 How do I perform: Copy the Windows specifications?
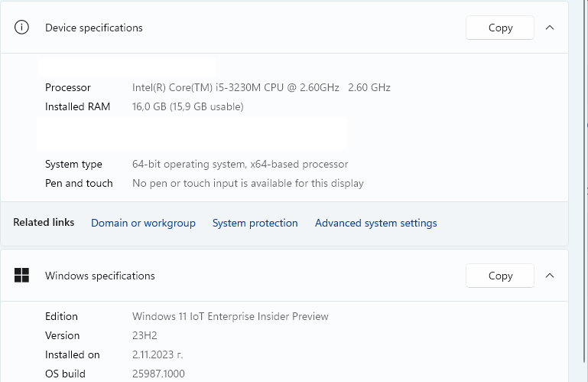click(x=500, y=276)
